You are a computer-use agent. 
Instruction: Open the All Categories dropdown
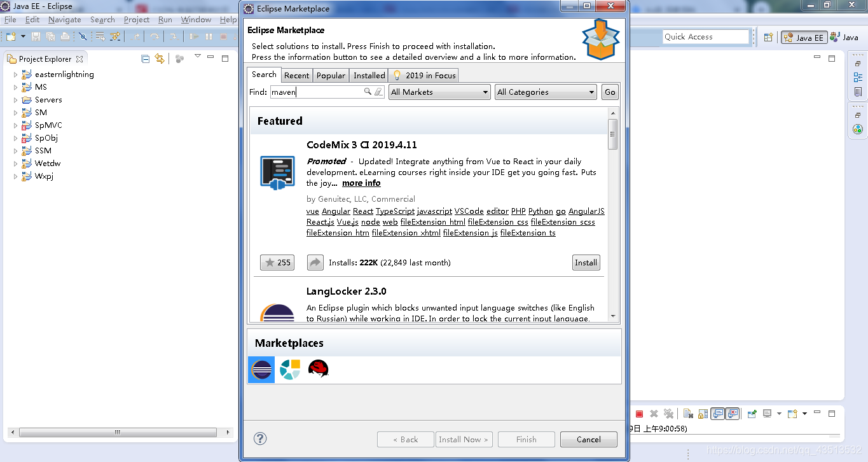pyautogui.click(x=546, y=92)
